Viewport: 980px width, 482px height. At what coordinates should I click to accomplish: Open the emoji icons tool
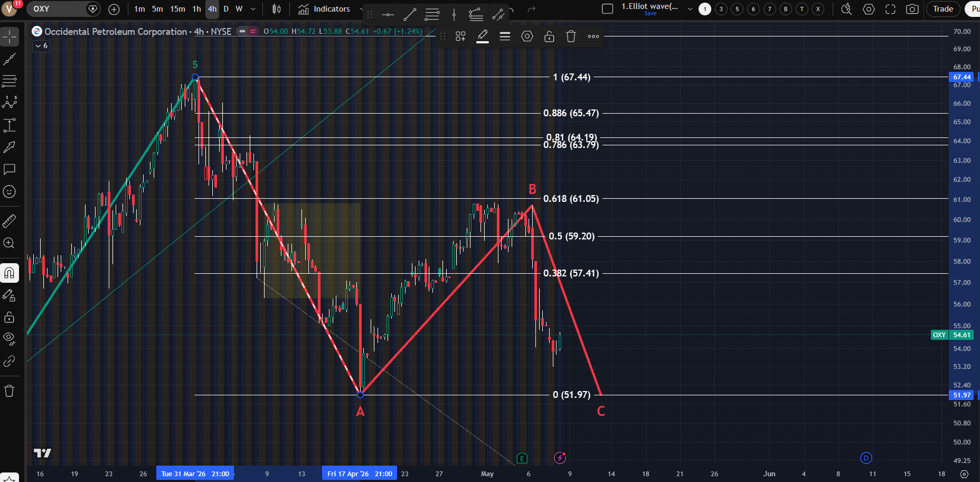point(10,191)
